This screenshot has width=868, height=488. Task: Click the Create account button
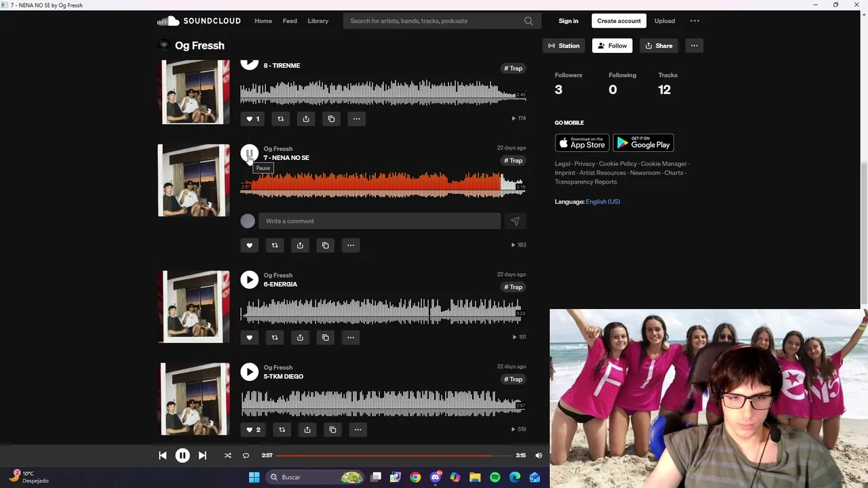(x=618, y=21)
